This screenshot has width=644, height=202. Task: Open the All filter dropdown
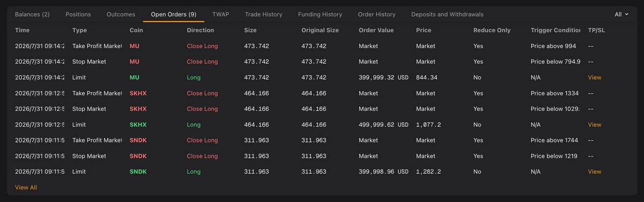[621, 14]
